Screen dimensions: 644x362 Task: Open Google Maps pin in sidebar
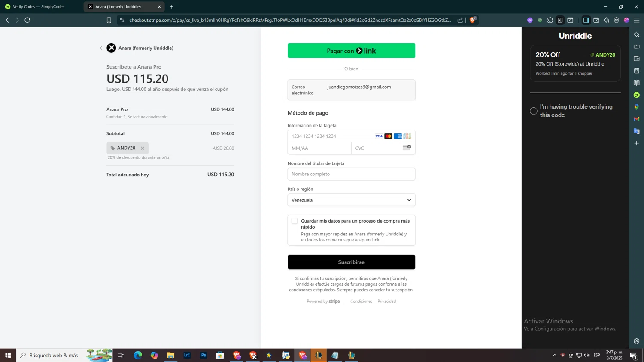(x=637, y=107)
